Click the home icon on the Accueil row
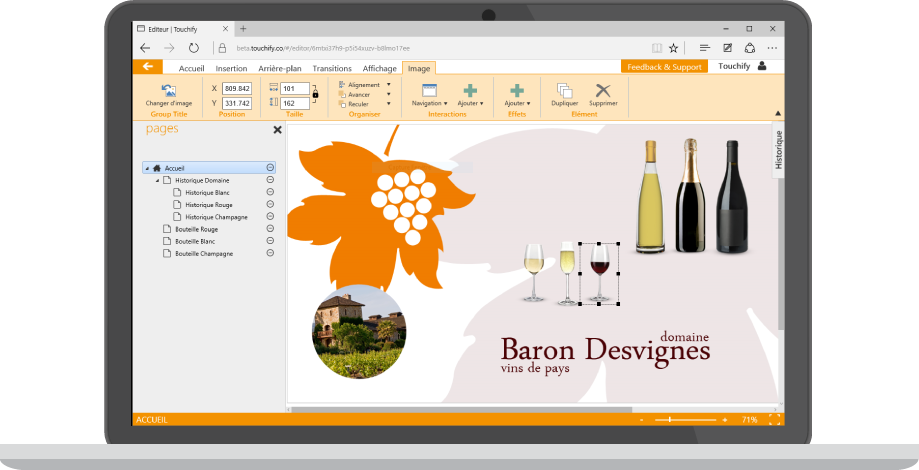 coord(156,168)
